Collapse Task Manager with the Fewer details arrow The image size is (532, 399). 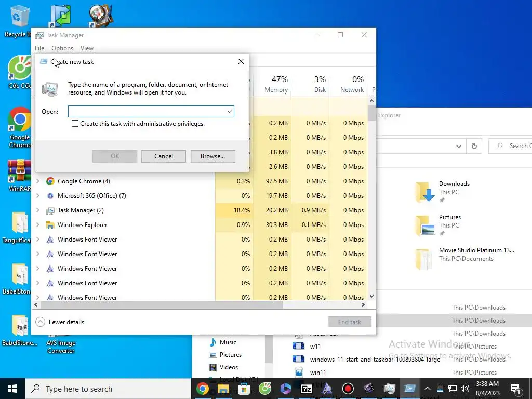pos(40,322)
